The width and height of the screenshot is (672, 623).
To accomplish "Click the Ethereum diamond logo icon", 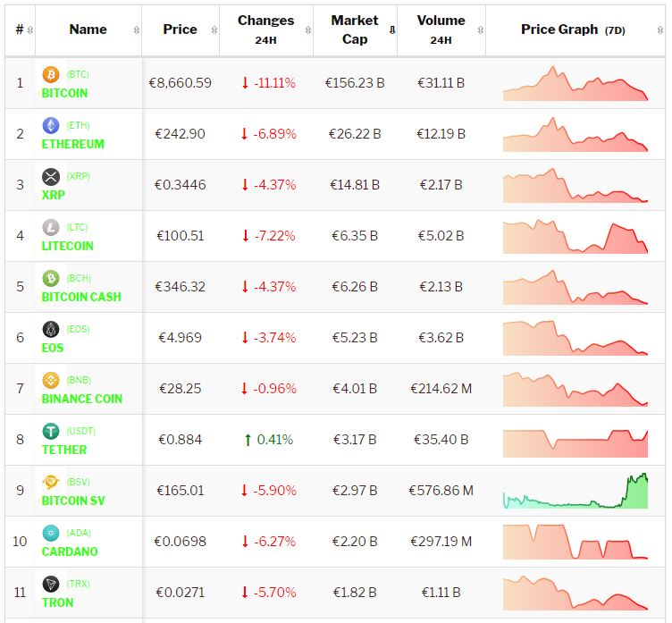I will [x=51, y=126].
